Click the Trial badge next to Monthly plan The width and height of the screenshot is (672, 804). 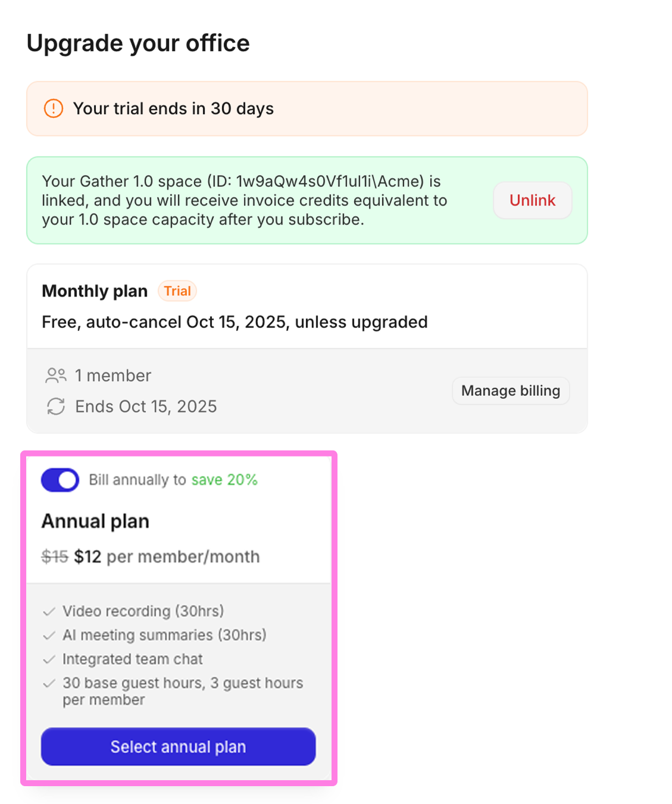point(177,291)
